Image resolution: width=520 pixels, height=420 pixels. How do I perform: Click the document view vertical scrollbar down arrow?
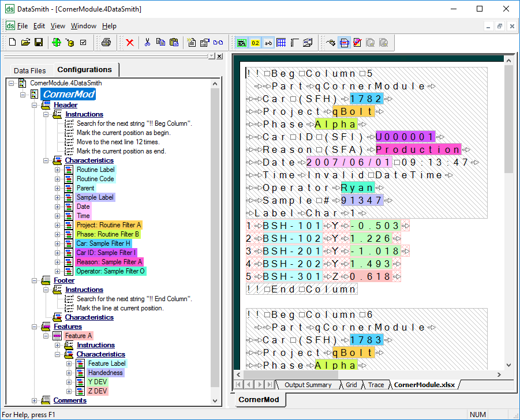tap(508, 364)
